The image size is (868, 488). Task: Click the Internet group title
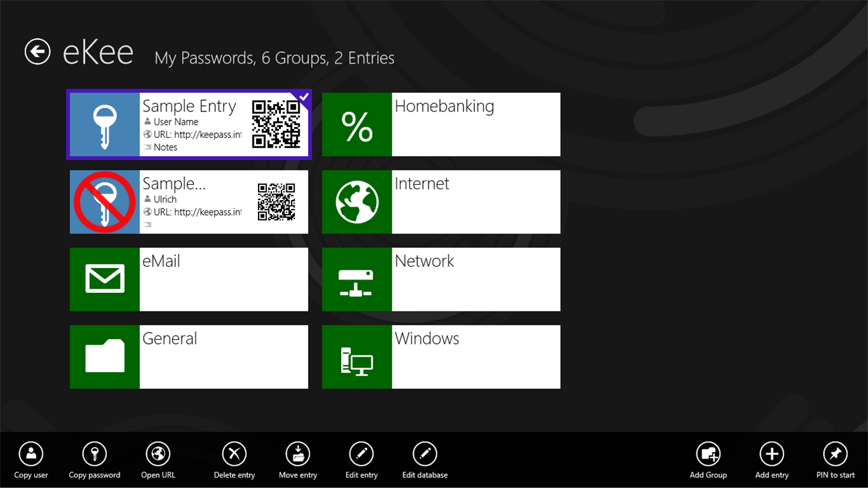pos(422,184)
